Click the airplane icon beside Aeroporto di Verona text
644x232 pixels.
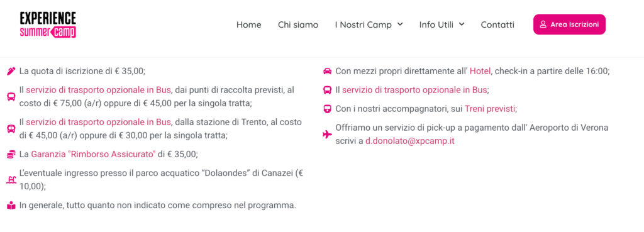click(327, 135)
